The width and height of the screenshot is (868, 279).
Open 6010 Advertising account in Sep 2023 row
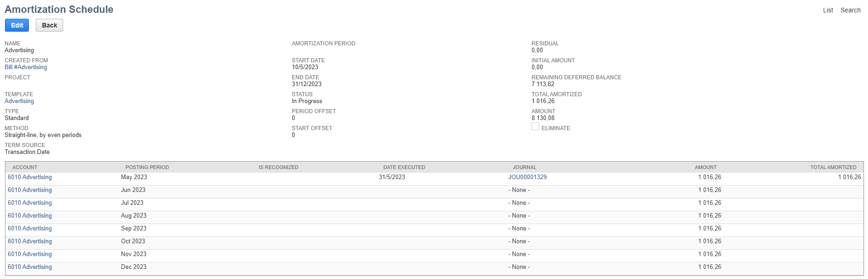[x=30, y=229]
